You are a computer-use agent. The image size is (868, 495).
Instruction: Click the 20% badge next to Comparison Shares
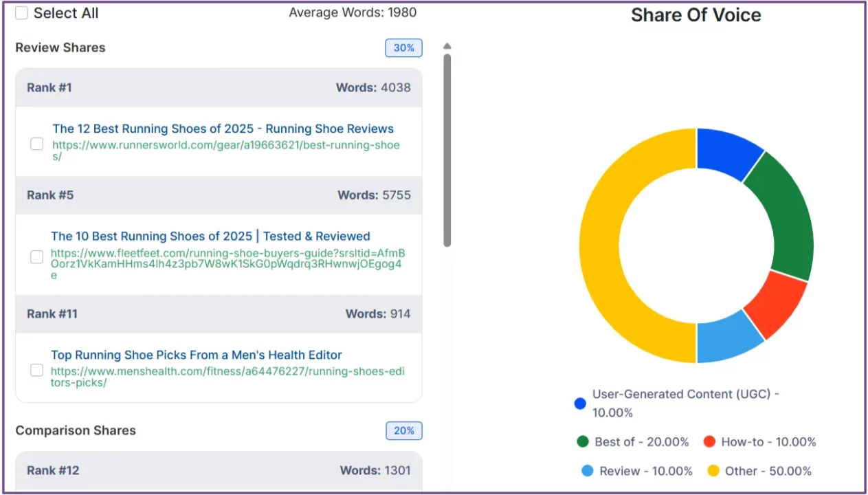tap(404, 430)
